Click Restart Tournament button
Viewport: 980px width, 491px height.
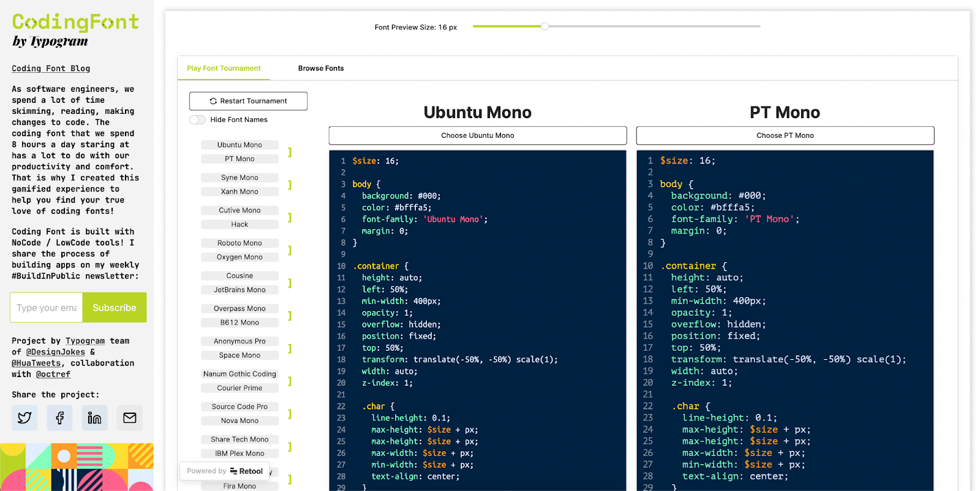(x=248, y=101)
